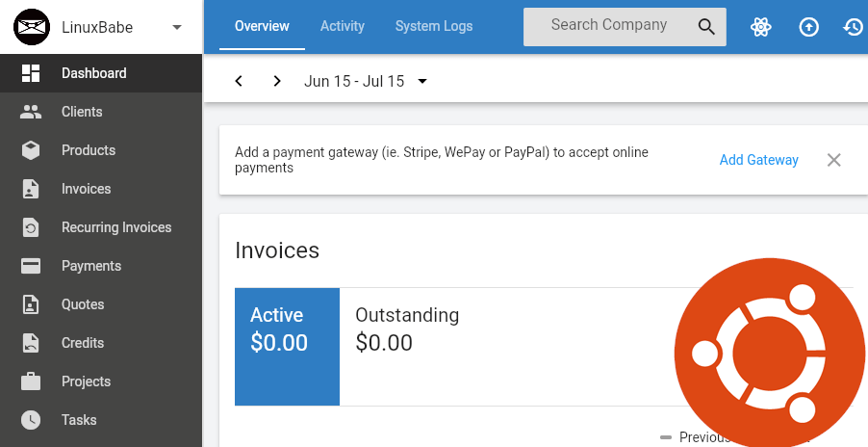The width and height of the screenshot is (868, 447).
Task: Switch to the Activity tab
Action: (343, 26)
